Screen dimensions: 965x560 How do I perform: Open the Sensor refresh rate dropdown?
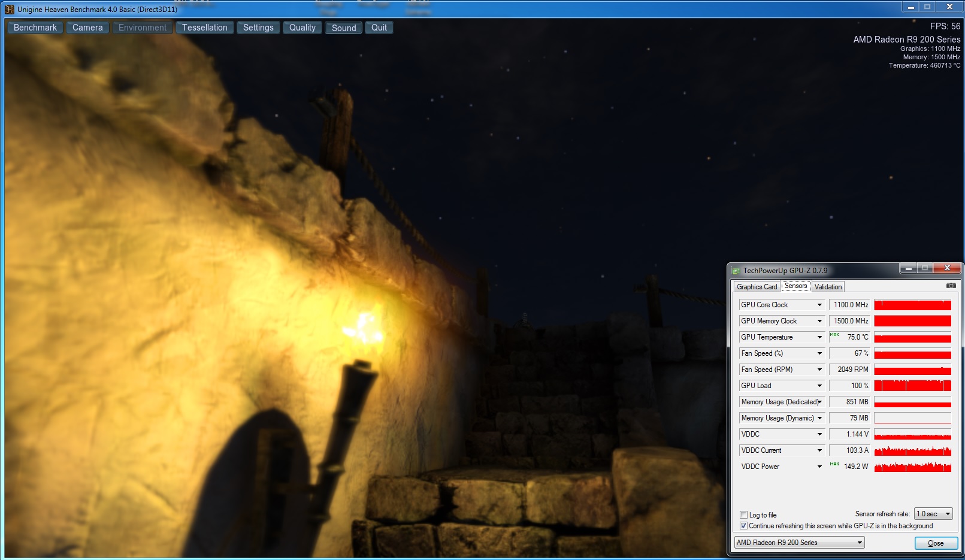(x=933, y=514)
